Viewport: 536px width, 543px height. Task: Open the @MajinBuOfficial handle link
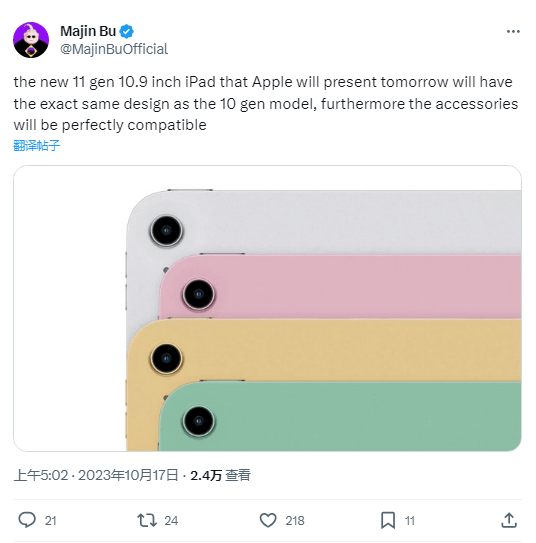point(114,49)
